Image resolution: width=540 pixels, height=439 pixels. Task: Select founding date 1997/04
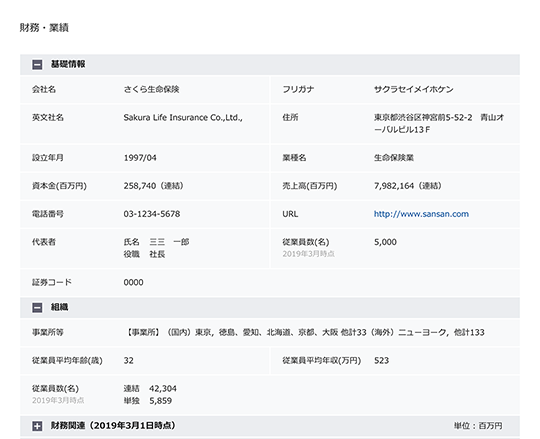click(x=140, y=158)
